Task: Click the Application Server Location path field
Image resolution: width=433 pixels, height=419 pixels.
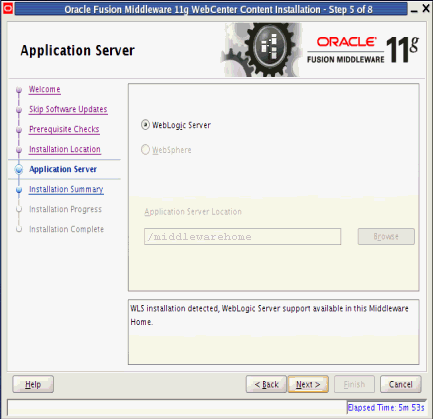Action: pyautogui.click(x=242, y=237)
